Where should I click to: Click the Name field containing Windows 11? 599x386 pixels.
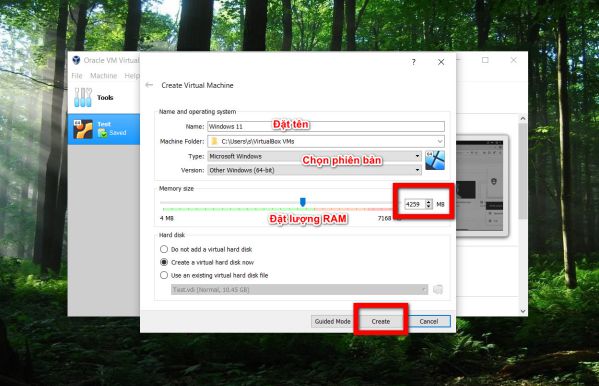click(326, 127)
